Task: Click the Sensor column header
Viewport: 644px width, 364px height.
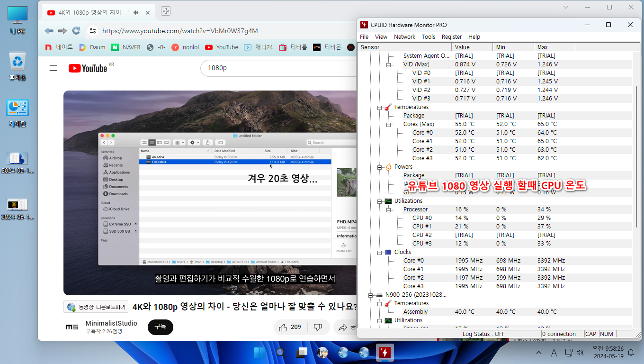Action: tap(405, 47)
